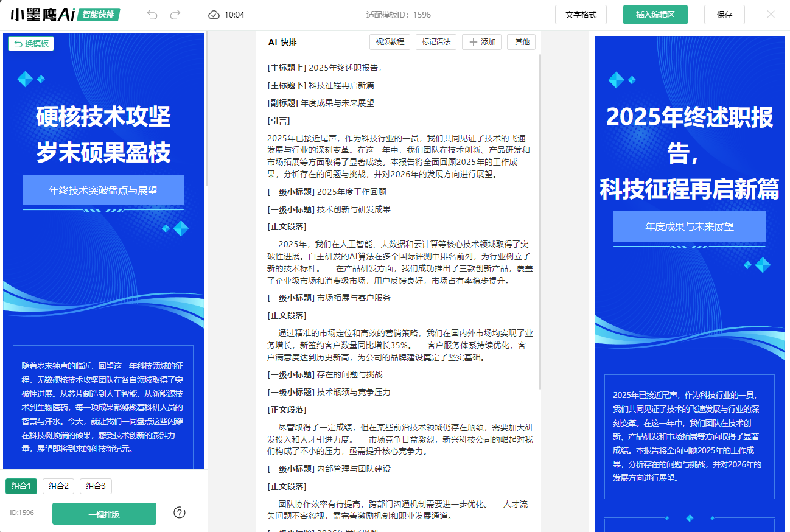Click the cloud save status icon
This screenshot has width=790, height=532.
pyautogui.click(x=214, y=15)
